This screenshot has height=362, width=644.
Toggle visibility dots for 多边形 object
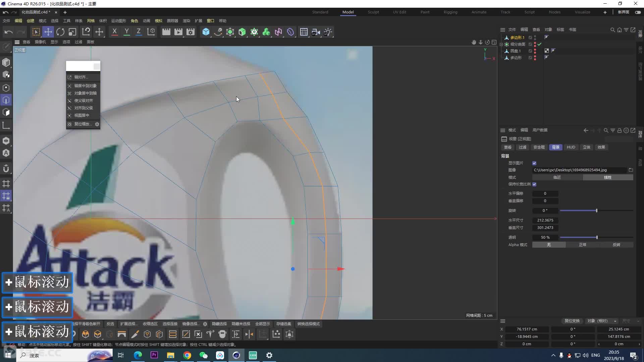[x=535, y=58]
